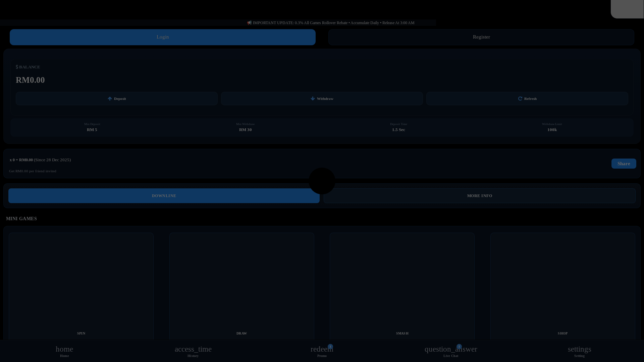
Task: Click the Withdraw Limit 100k value
Action: click(552, 130)
